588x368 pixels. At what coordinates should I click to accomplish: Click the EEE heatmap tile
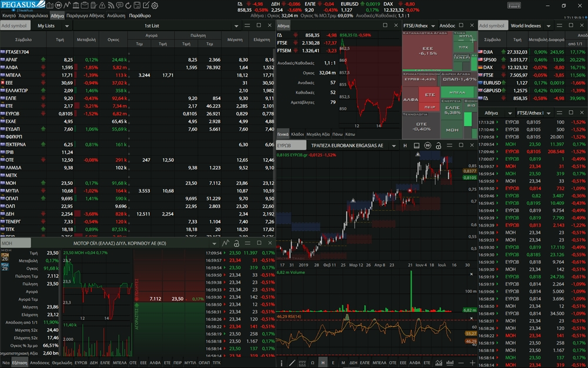coord(427,51)
